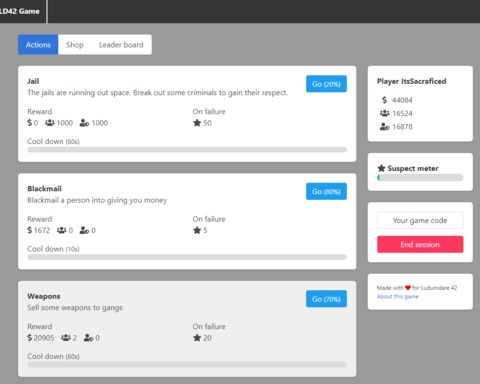The width and height of the screenshot is (480, 384).
Task: Click the Blackmail Cool down (10s) label
Action: pos(53,249)
